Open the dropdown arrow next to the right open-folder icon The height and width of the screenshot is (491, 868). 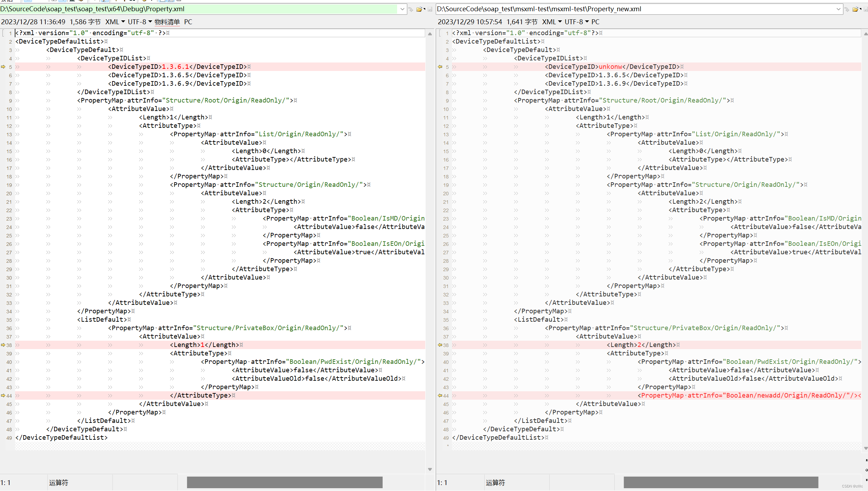(x=860, y=9)
